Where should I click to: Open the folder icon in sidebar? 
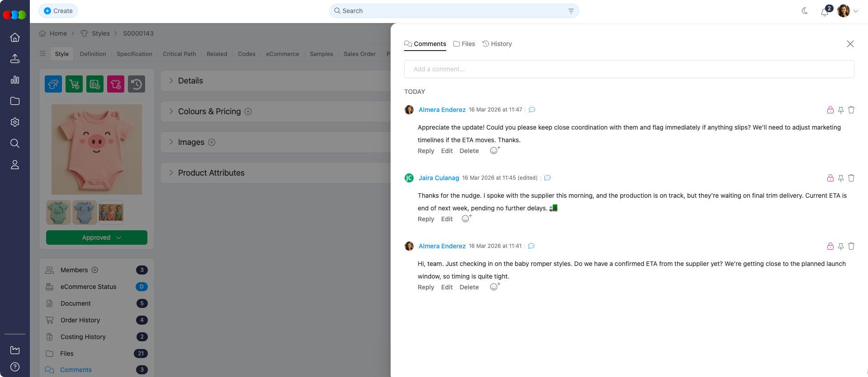coord(15,101)
